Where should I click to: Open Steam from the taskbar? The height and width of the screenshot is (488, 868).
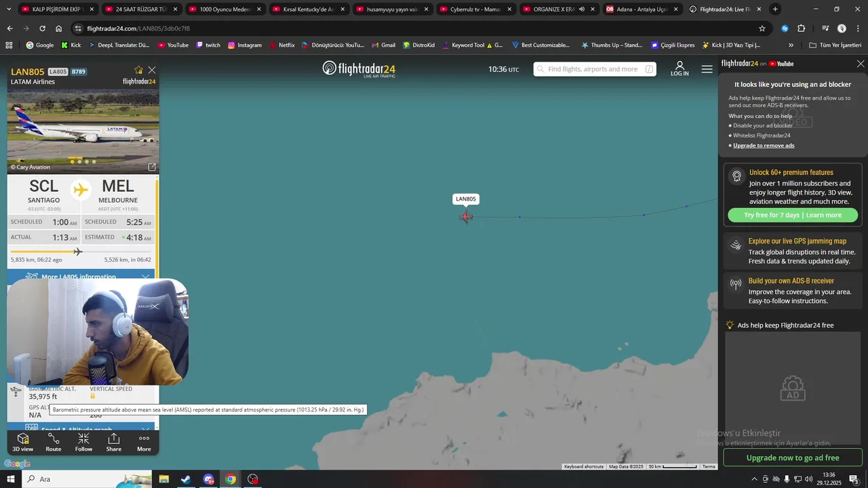click(185, 479)
